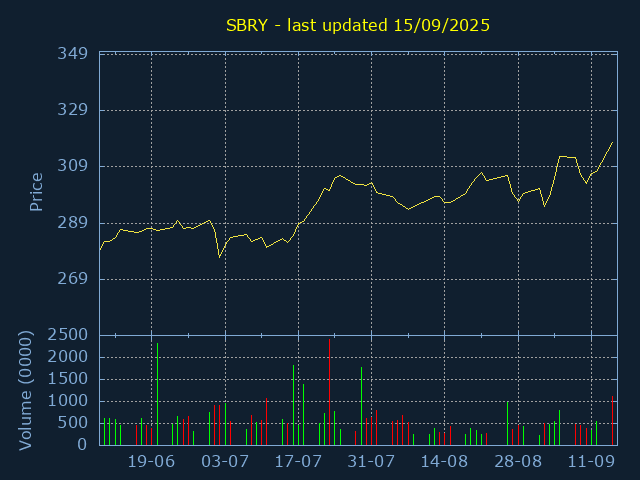640x480 pixels.
Task: Click the tallest green volume bar after 19-06
Action: point(158,394)
